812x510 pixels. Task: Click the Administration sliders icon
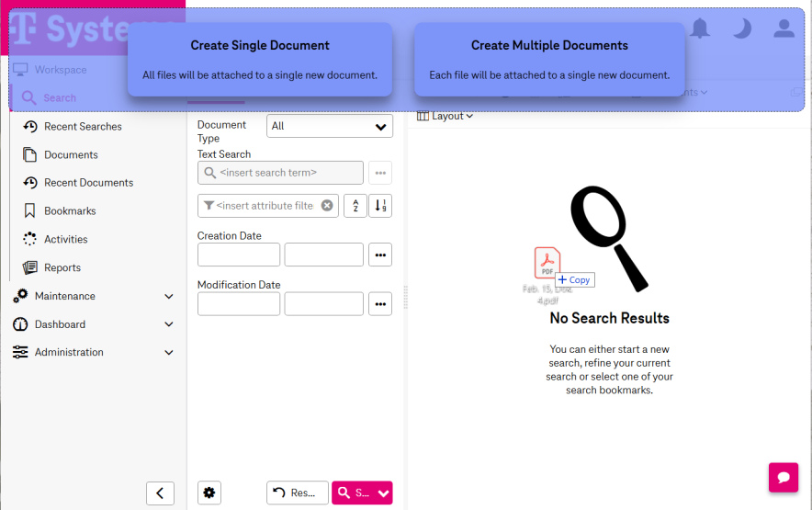(x=20, y=352)
